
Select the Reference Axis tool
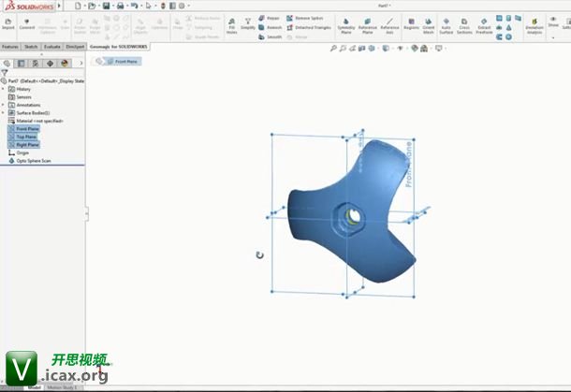point(389,26)
